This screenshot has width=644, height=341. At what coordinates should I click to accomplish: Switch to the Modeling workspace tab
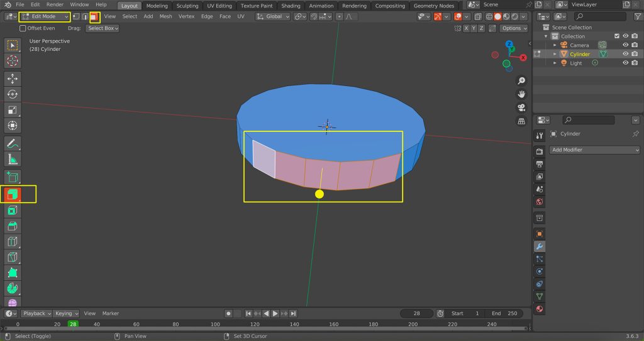[157, 6]
